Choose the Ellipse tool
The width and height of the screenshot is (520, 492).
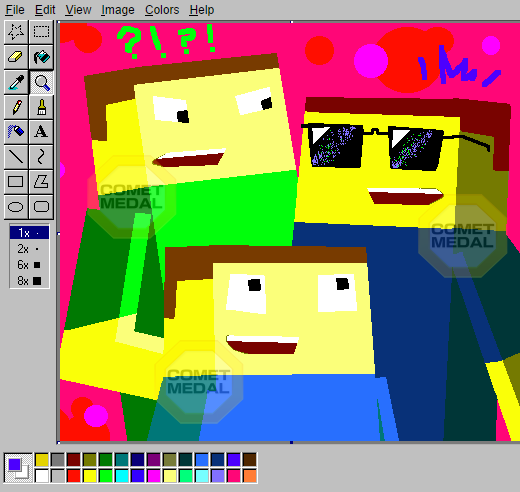tap(16, 207)
